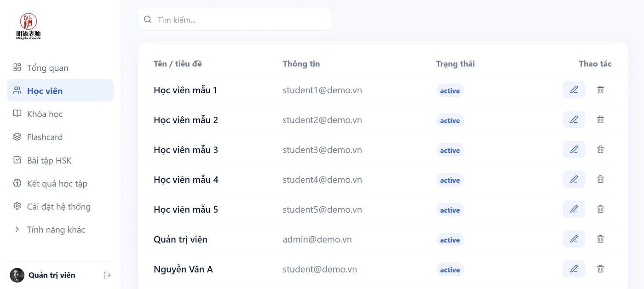Click trash icon for Học viên mẫu 2
The image size is (644, 289).
coord(600,119)
